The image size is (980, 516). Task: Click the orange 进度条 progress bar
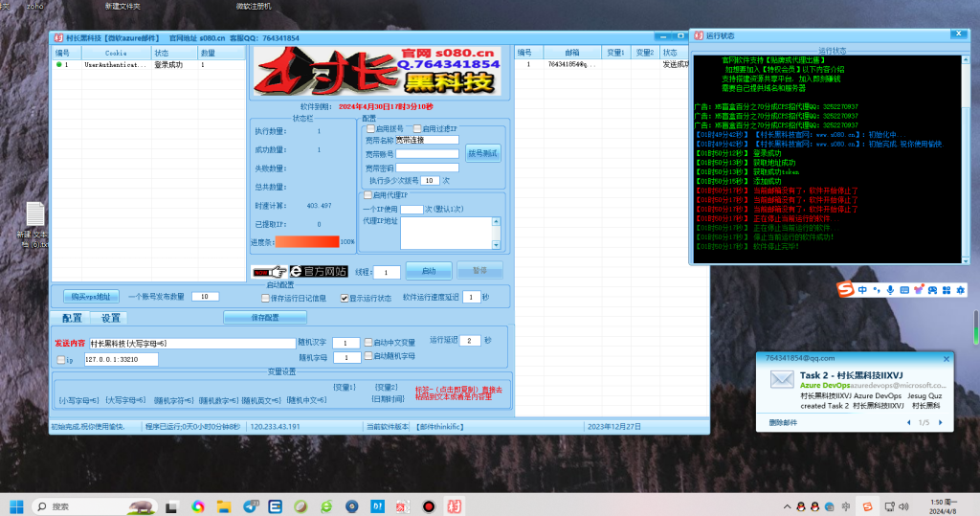tap(307, 241)
